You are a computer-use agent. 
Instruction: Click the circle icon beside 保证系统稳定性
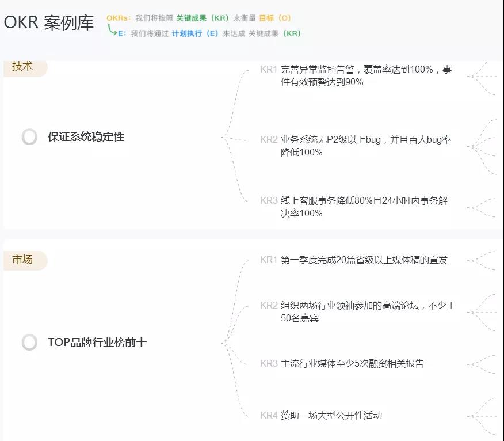click(x=29, y=137)
